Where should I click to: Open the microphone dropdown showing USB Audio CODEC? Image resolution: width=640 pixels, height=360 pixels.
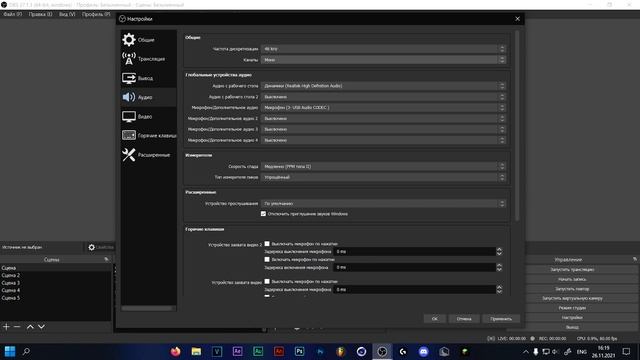pyautogui.click(x=383, y=107)
